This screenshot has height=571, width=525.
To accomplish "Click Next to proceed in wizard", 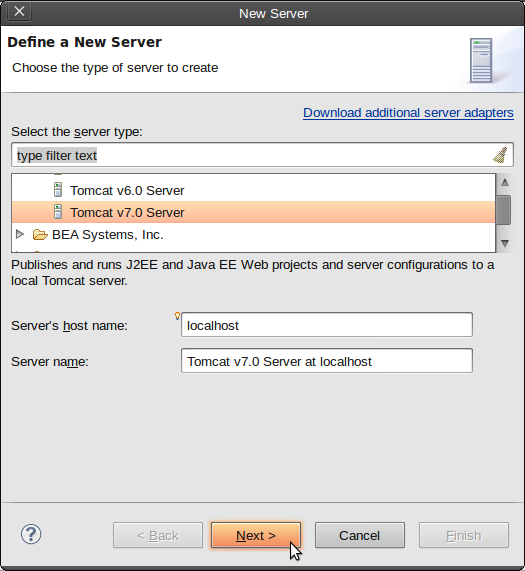I will click(x=256, y=535).
